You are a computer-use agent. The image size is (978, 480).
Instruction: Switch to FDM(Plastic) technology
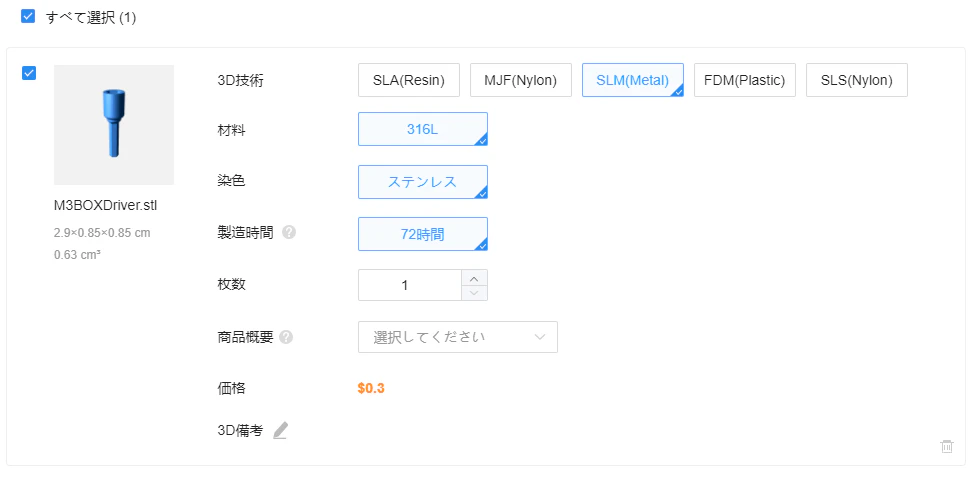coord(745,80)
